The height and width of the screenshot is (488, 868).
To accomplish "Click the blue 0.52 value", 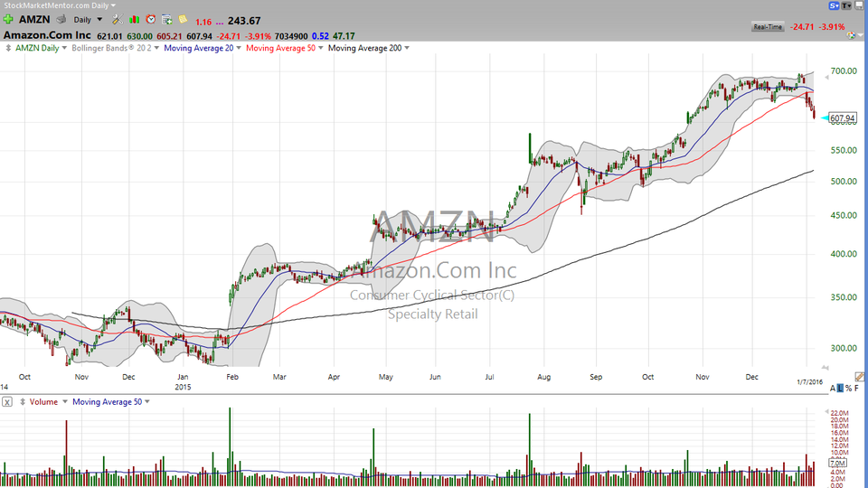I will tap(320, 36).
